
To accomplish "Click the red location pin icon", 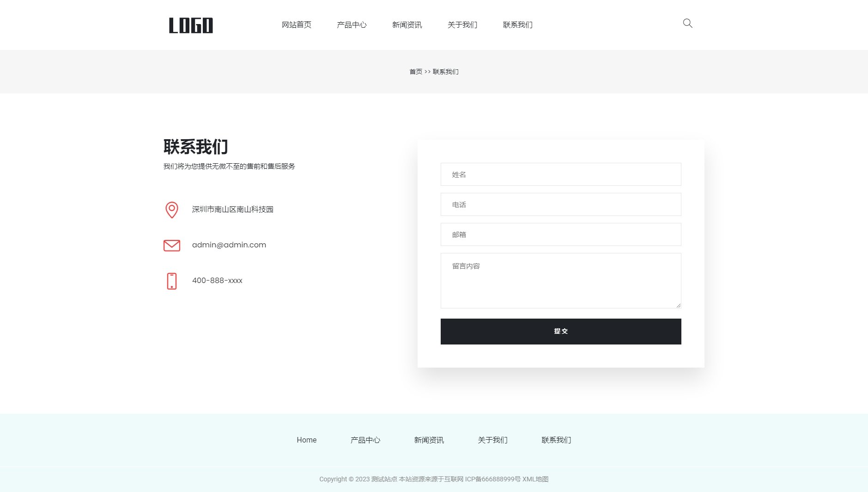I will pos(172,210).
